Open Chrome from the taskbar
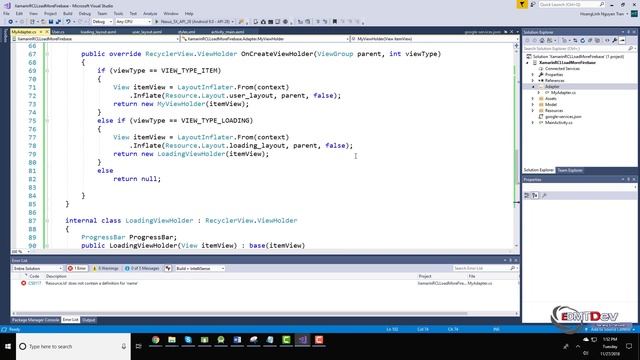 pos(156,340)
